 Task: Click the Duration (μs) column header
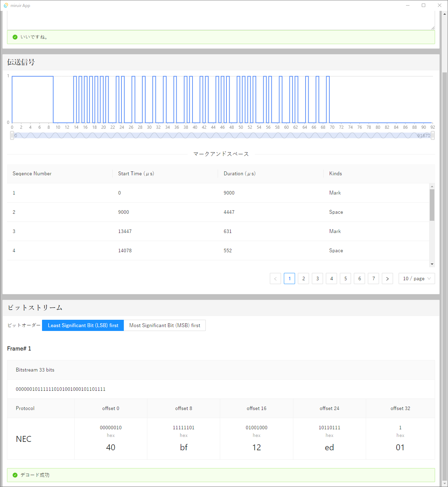(x=239, y=174)
